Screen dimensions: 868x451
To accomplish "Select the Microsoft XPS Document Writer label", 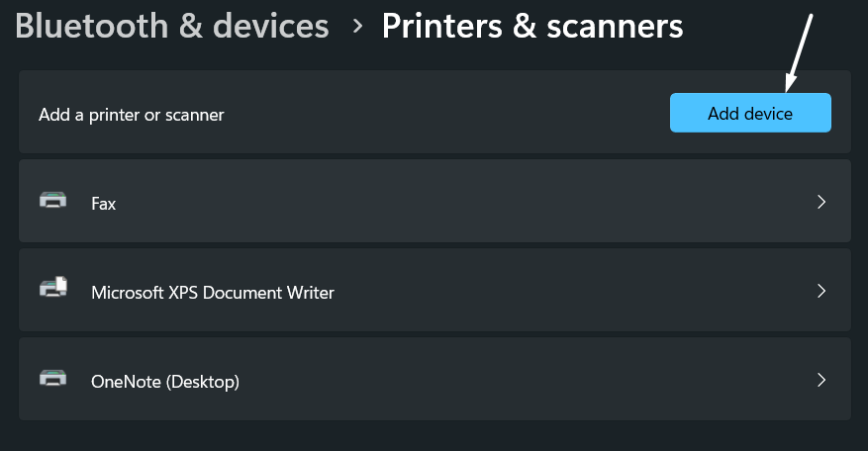I will pos(213,293).
